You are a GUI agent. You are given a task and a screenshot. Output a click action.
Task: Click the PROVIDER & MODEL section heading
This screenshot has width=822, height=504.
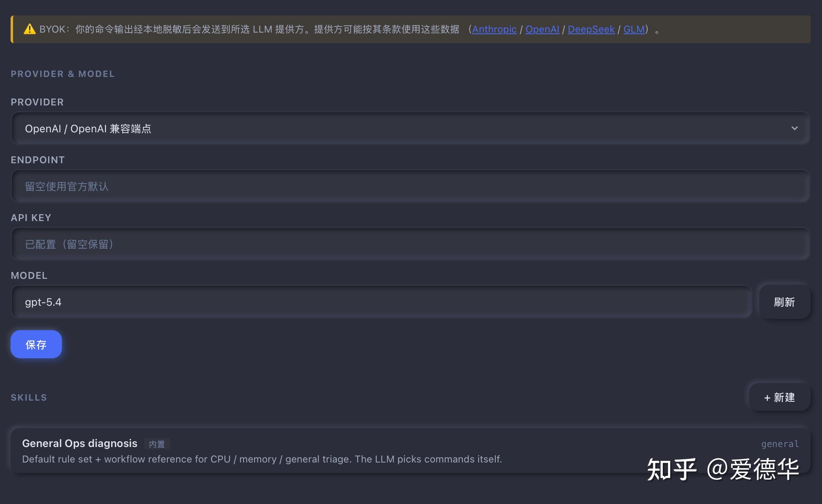(x=63, y=74)
